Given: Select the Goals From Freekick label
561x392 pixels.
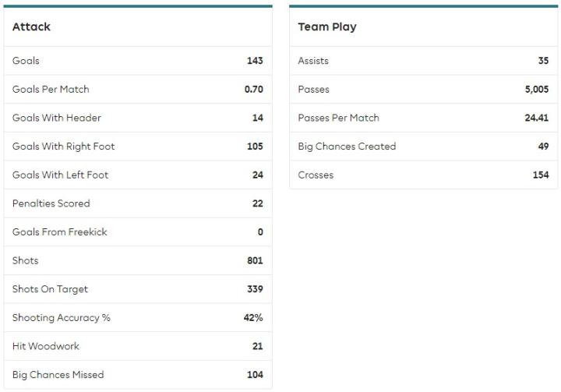Looking at the screenshot, I should pyautogui.click(x=60, y=232).
